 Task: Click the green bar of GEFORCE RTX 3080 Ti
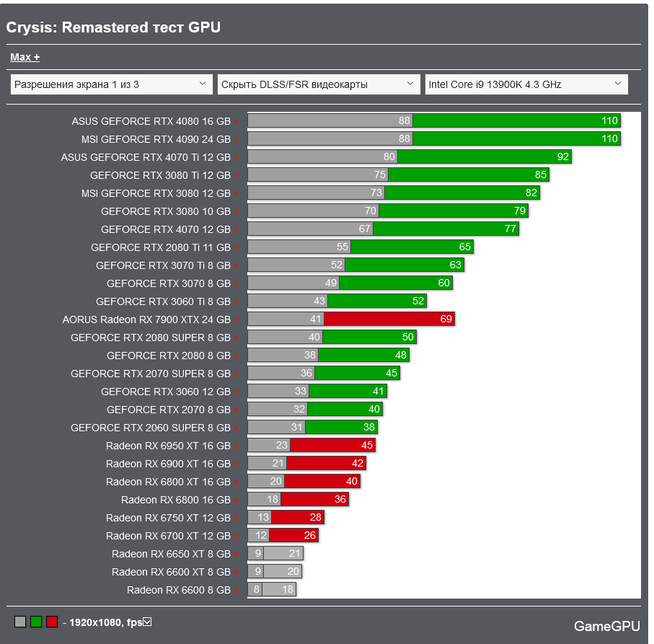coord(469,175)
